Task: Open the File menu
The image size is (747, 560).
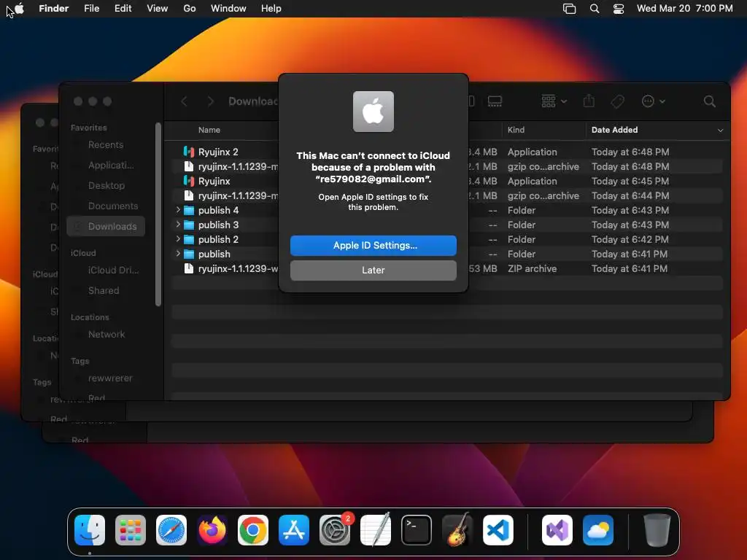Action: point(91,9)
